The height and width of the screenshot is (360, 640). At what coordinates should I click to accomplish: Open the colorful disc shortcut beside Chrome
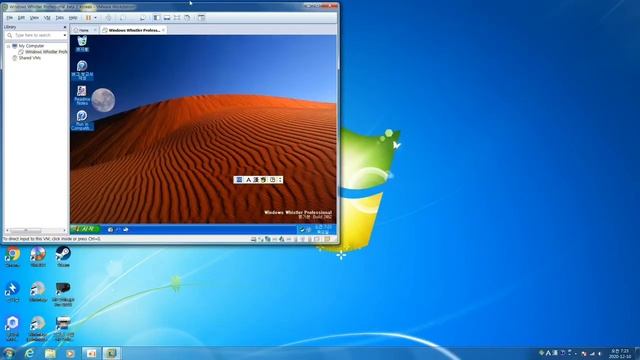pos(38,257)
